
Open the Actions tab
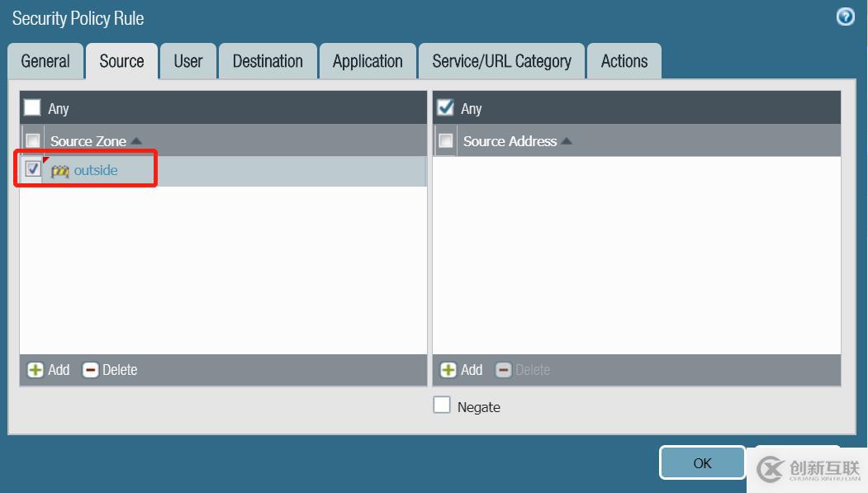[624, 61]
